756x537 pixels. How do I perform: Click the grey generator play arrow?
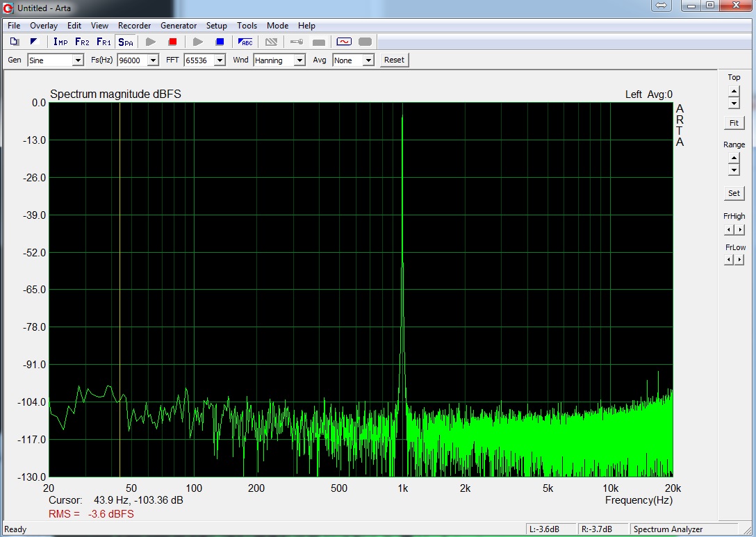pos(197,42)
